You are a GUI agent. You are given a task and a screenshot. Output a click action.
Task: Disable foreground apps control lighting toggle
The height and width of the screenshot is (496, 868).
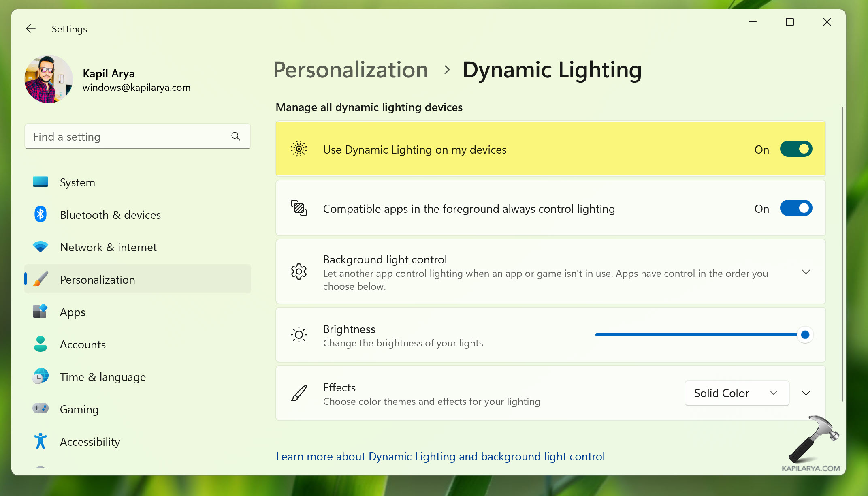point(795,208)
